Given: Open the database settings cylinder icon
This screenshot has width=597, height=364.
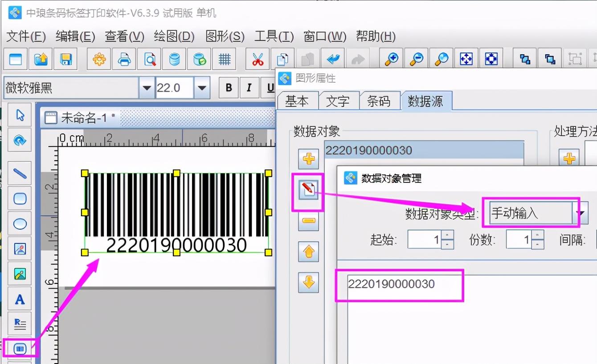Looking at the screenshot, I should tap(174, 59).
